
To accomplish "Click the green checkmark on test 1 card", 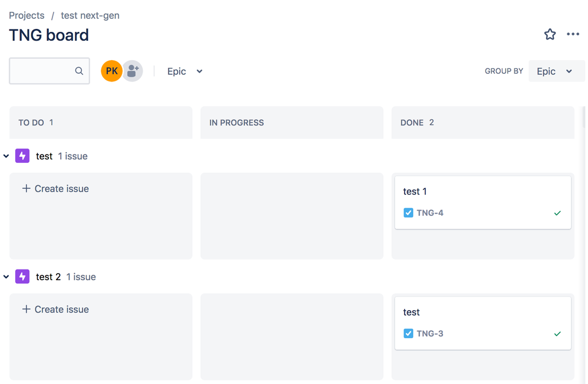I will pyautogui.click(x=557, y=213).
